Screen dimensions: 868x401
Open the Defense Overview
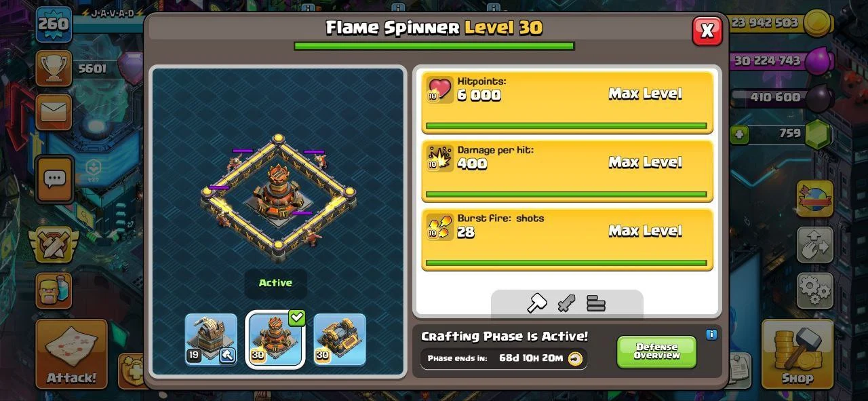coord(656,351)
